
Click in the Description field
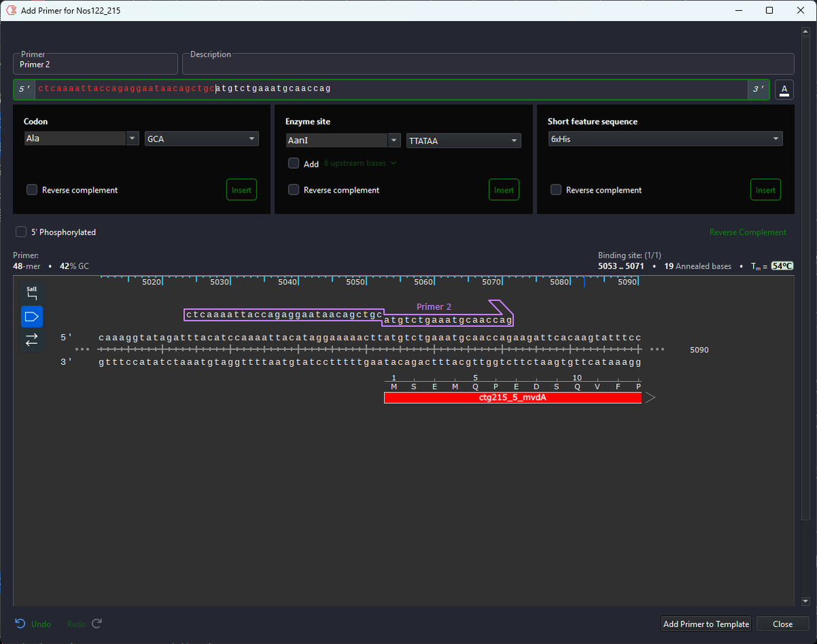click(x=487, y=65)
